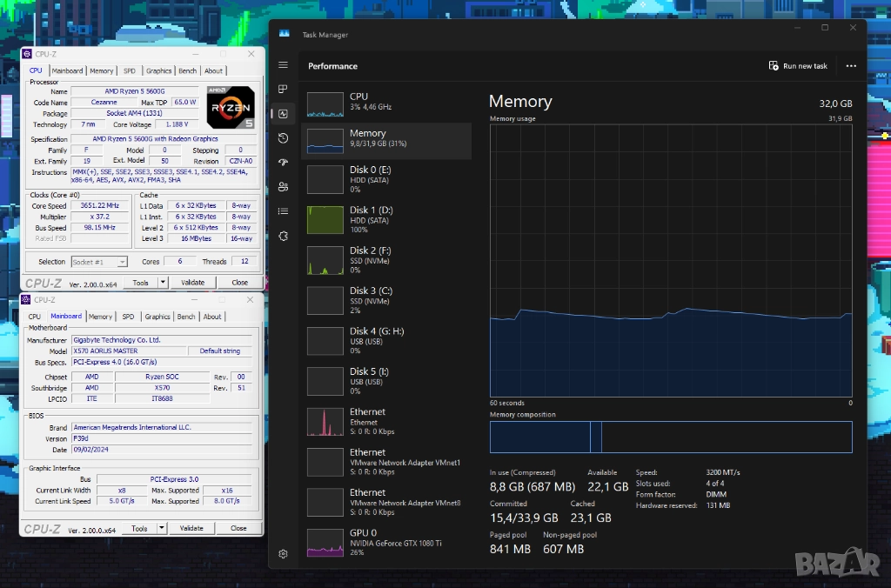Open Users page icon in sidebar
This screenshot has height=588, width=891.
[x=283, y=187]
